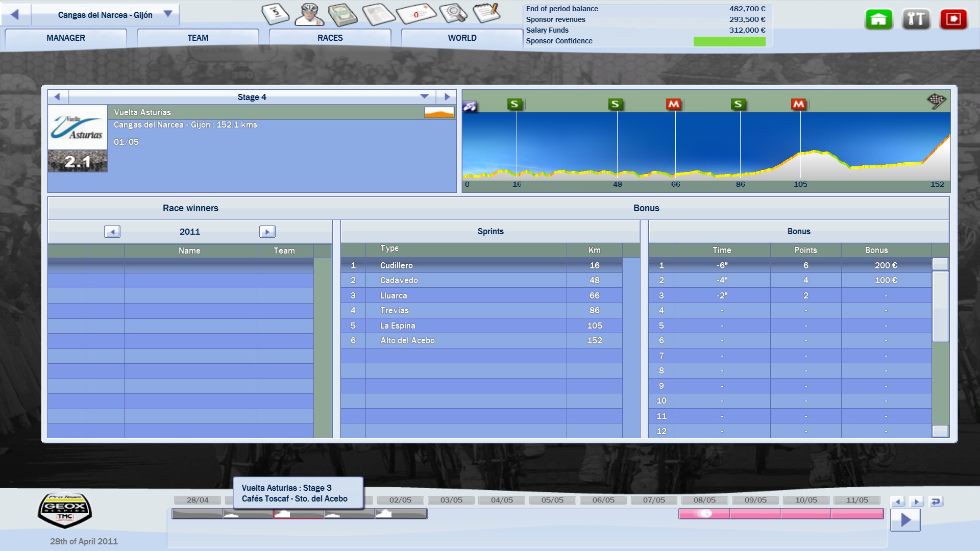Click the large play advance day button

point(905,520)
